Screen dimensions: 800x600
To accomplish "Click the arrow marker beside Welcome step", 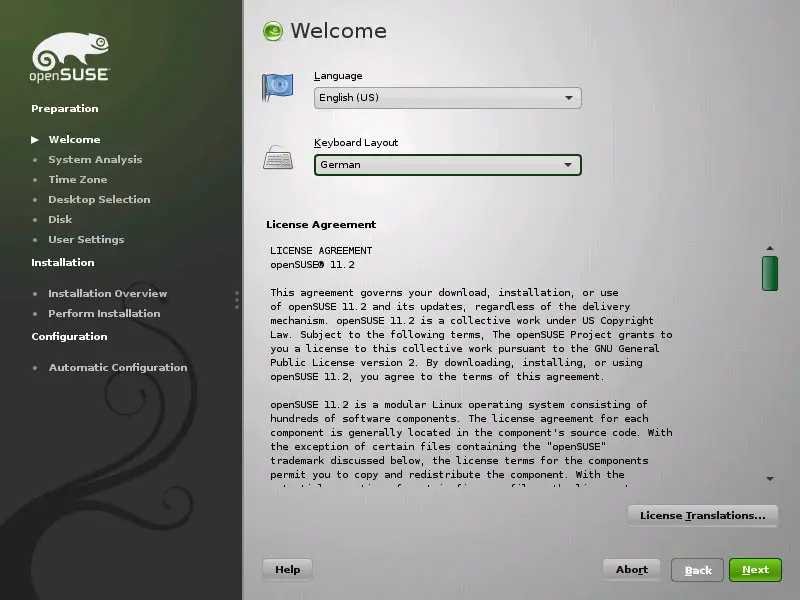I will pyautogui.click(x=35, y=140).
